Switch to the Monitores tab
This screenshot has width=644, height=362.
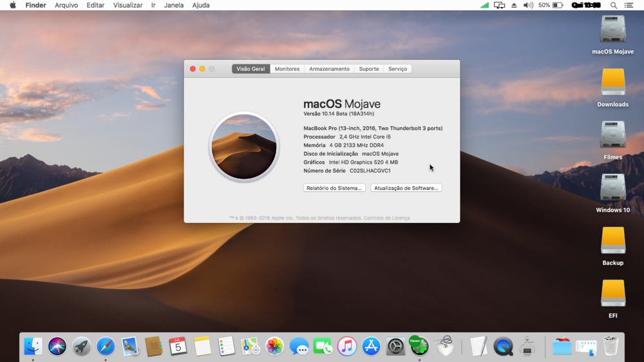pyautogui.click(x=287, y=69)
